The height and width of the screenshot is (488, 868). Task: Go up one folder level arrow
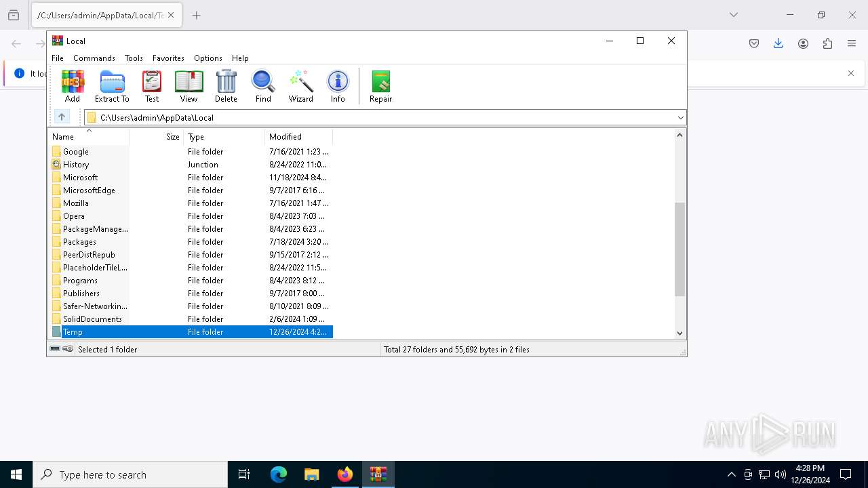pyautogui.click(x=62, y=117)
